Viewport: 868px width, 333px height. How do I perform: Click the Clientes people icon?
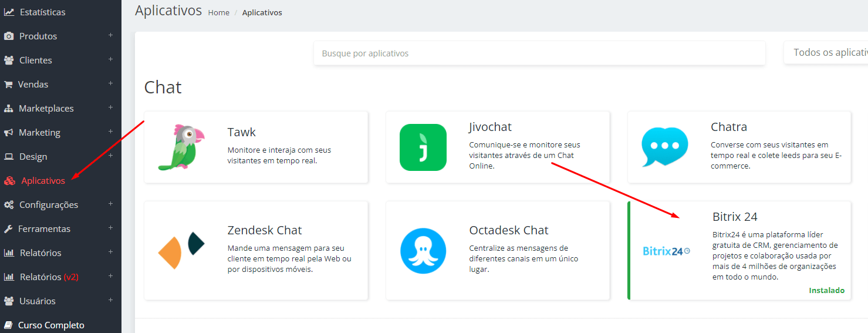[9, 60]
